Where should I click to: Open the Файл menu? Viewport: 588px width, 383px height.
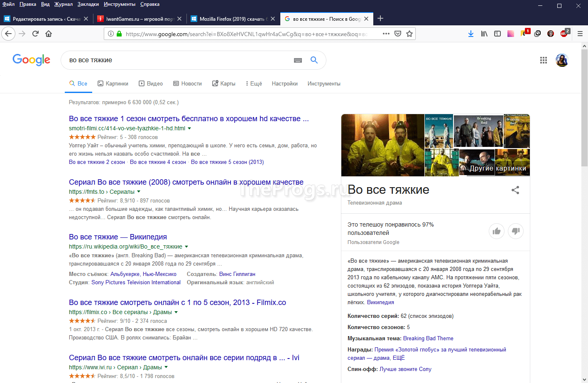[8, 4]
